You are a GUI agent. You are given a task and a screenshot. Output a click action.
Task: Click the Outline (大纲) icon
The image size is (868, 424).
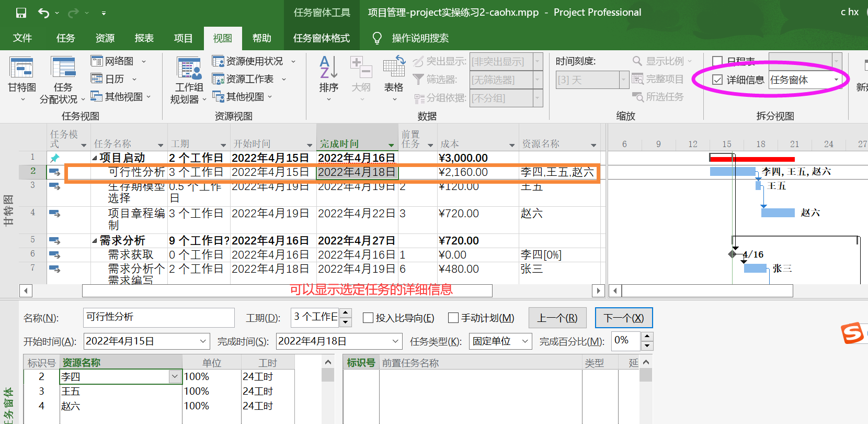click(361, 67)
